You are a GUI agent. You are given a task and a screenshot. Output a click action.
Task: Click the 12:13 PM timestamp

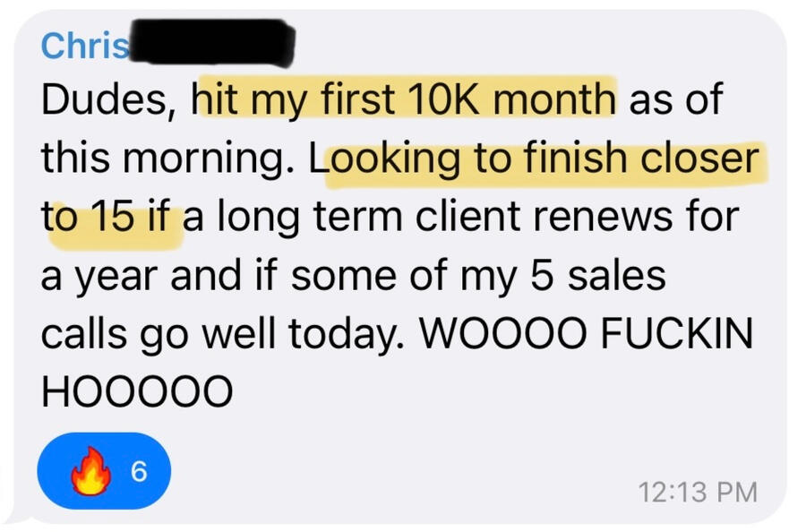[x=698, y=492]
